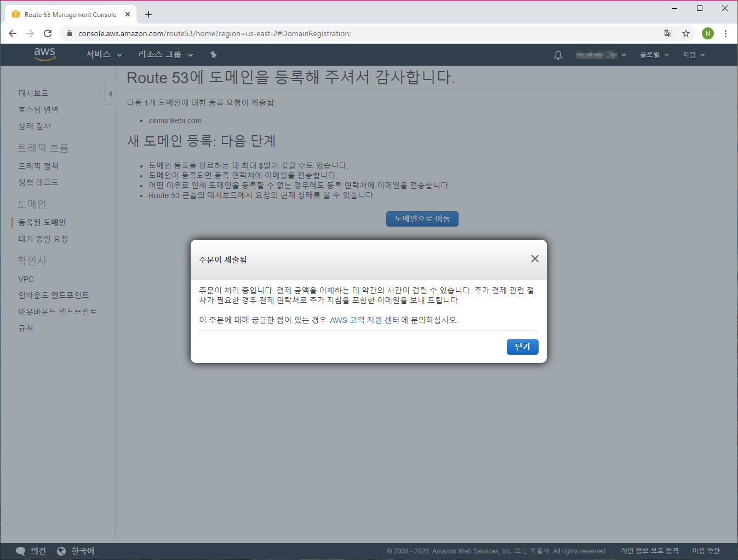Click the address bar URL
Viewport: 738px width, 560px height.
[215, 33]
